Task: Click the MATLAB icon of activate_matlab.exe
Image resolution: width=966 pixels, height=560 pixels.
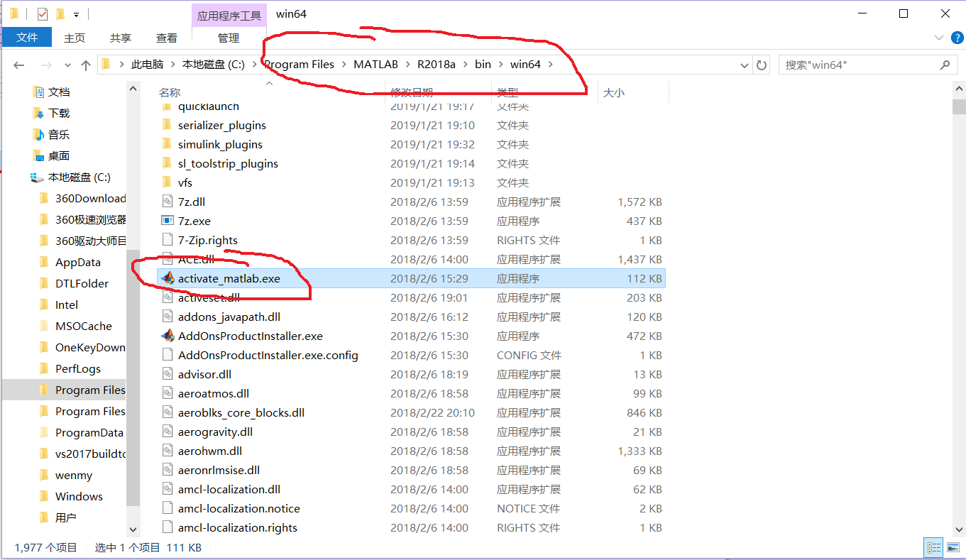Action: (x=168, y=278)
